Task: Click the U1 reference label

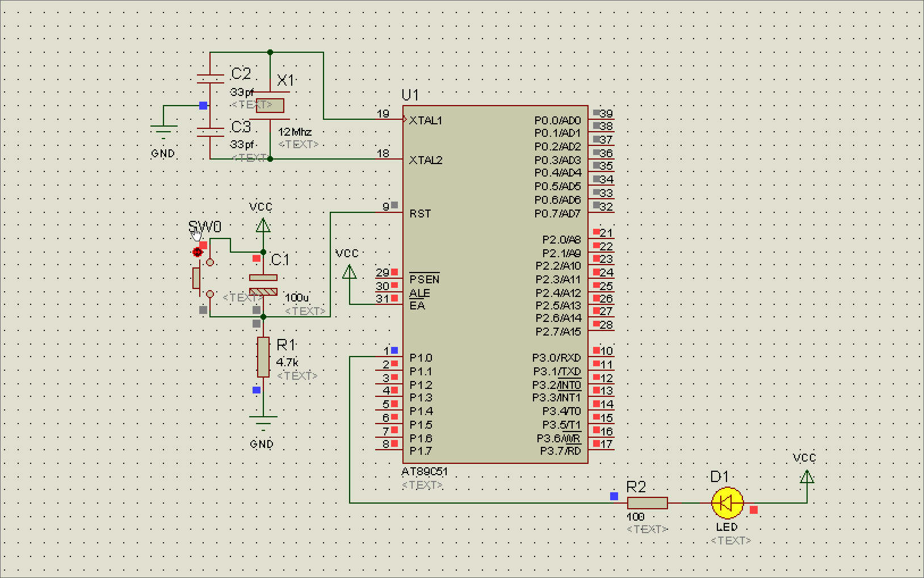Action: tap(410, 95)
